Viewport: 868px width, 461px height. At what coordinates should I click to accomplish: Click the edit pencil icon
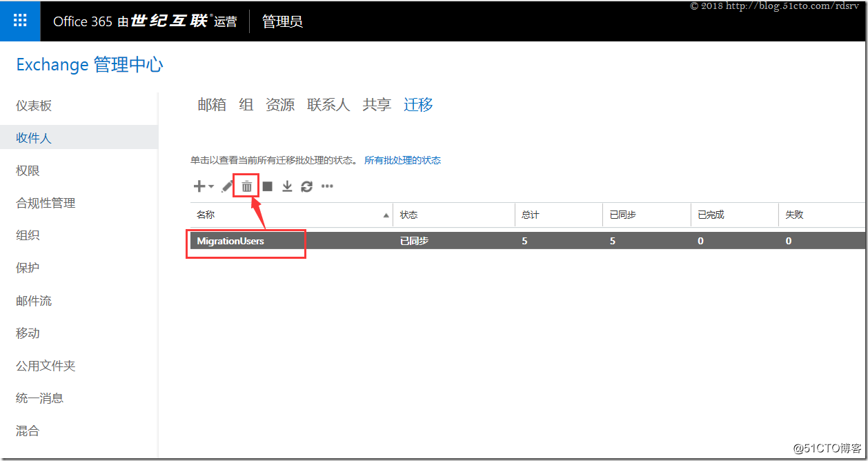click(227, 186)
